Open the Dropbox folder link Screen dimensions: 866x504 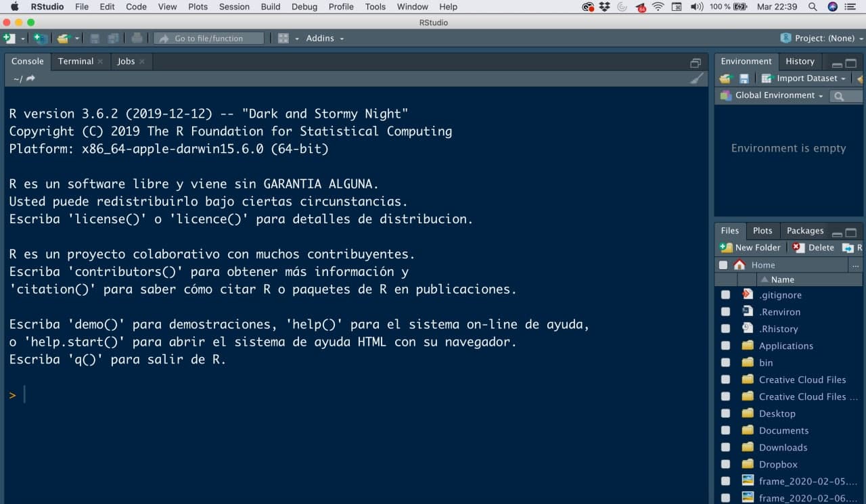point(778,465)
